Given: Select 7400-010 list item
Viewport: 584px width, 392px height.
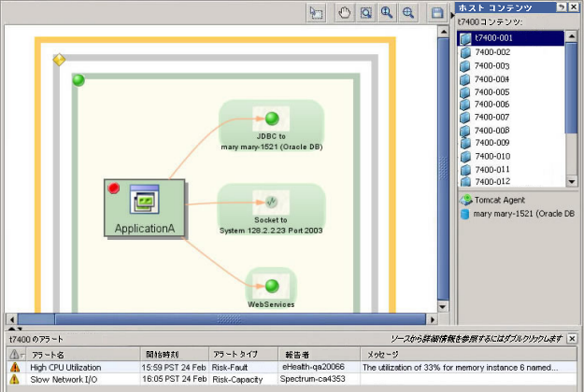Looking at the screenshot, I should click(510, 156).
